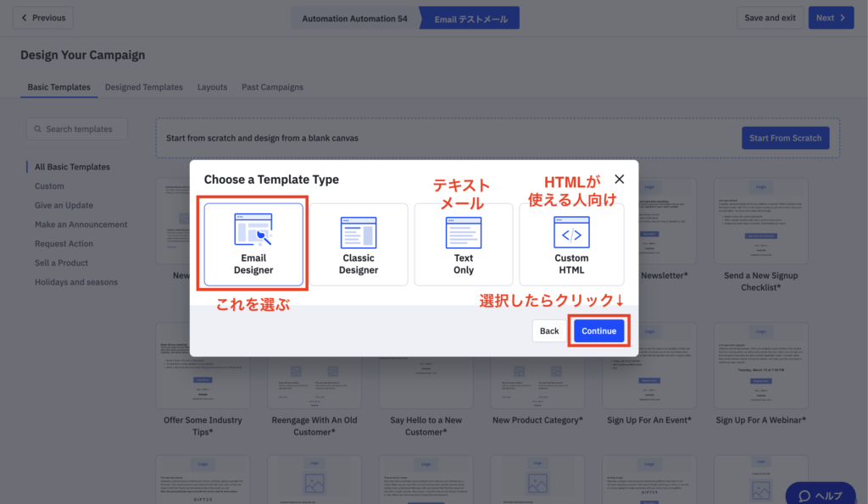Click the Say Hello to a New Customer title
Image resolution: width=868 pixels, height=504 pixels.
tap(426, 426)
